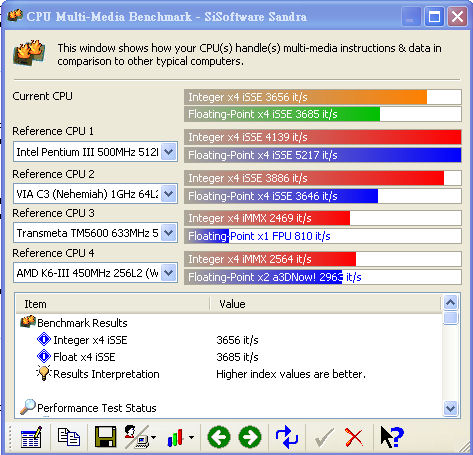The height and width of the screenshot is (455, 473).
Task: Click the copy documents icon
Action: [69, 437]
